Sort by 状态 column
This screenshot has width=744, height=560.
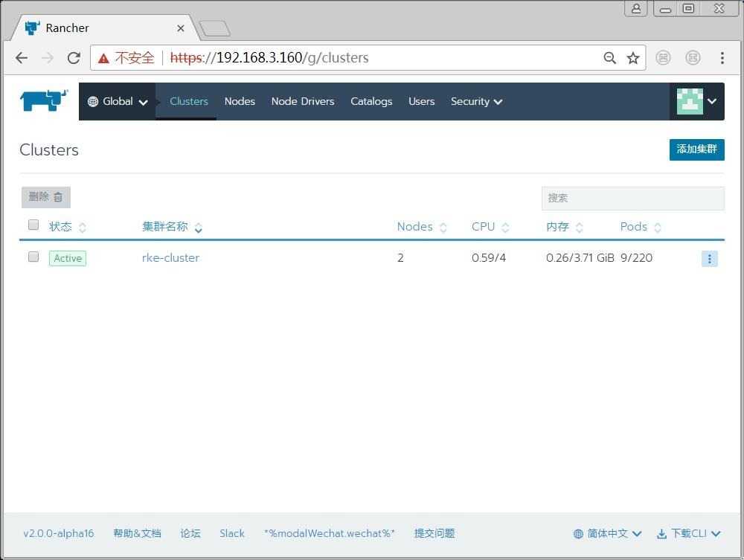[x=68, y=227]
